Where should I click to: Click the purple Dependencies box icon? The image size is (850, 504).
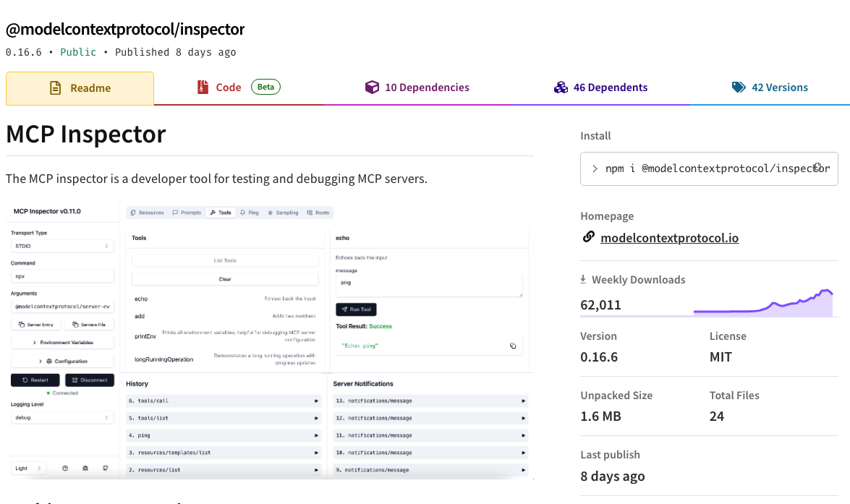click(x=372, y=87)
